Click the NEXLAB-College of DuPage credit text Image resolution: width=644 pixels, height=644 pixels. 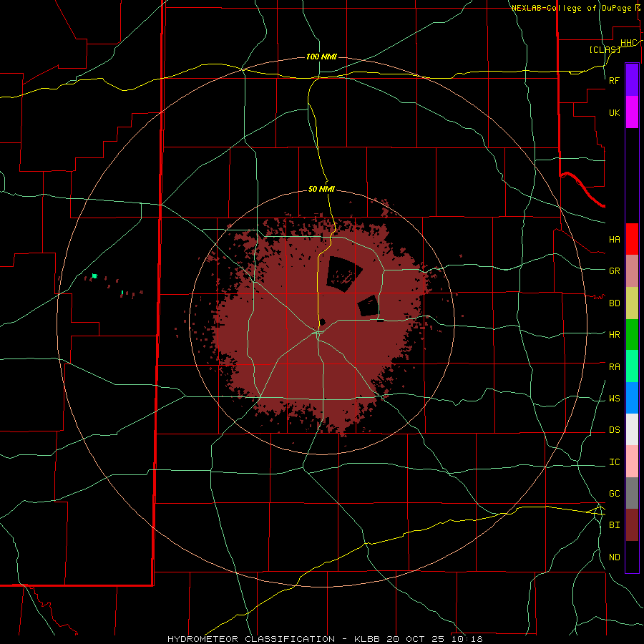click(x=571, y=8)
